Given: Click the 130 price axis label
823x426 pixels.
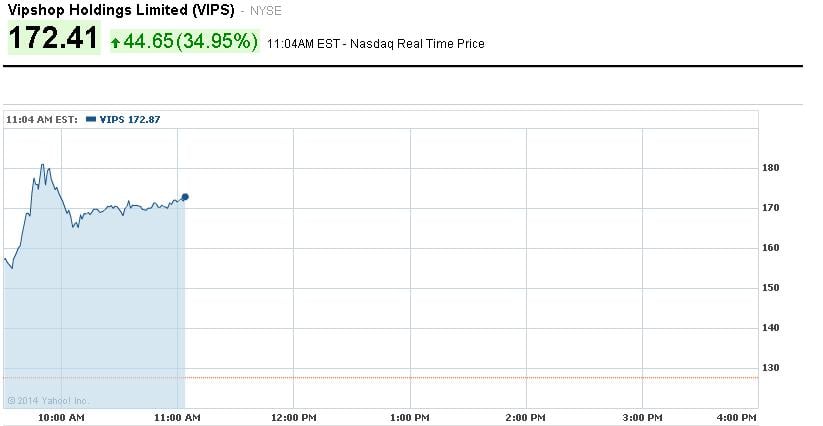Looking at the screenshot, I should point(771,368).
